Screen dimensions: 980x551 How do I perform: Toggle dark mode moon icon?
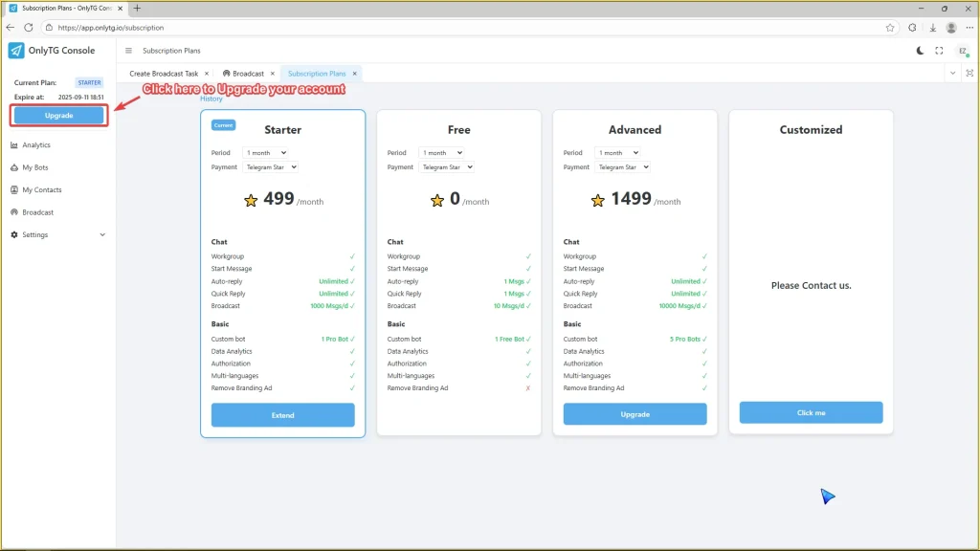[920, 51]
